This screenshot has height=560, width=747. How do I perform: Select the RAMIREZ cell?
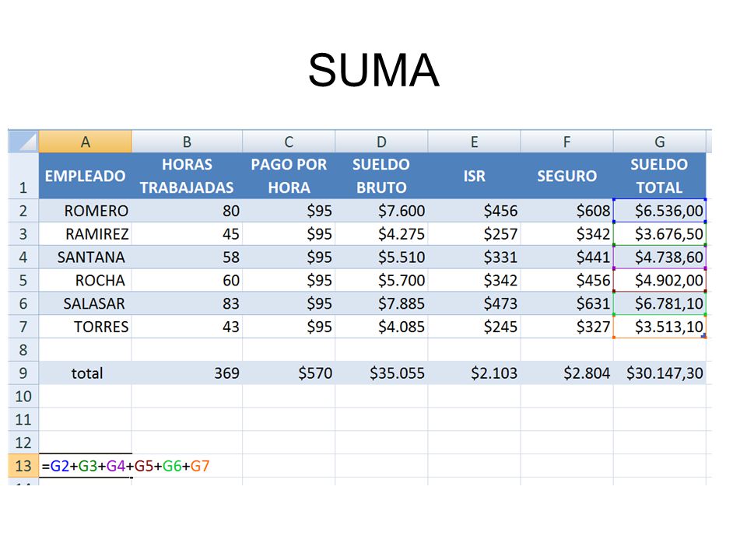[x=86, y=234]
